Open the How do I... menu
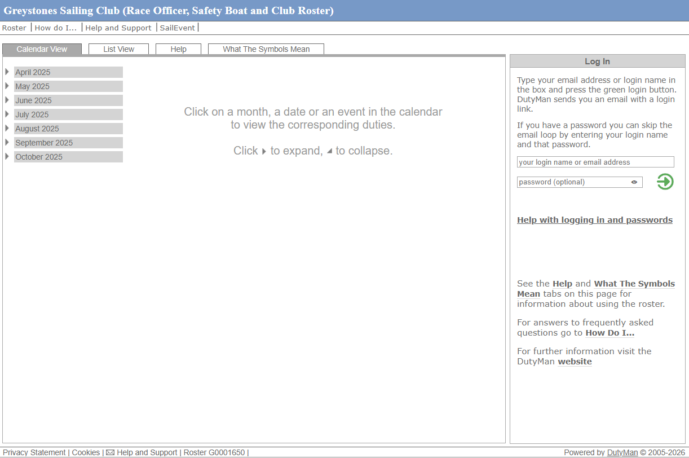 [x=55, y=28]
